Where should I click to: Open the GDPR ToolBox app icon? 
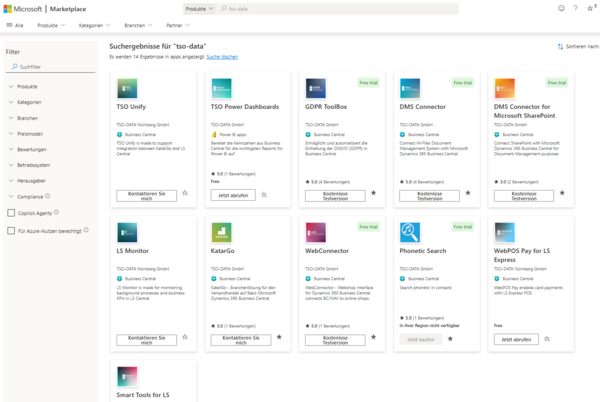316,88
